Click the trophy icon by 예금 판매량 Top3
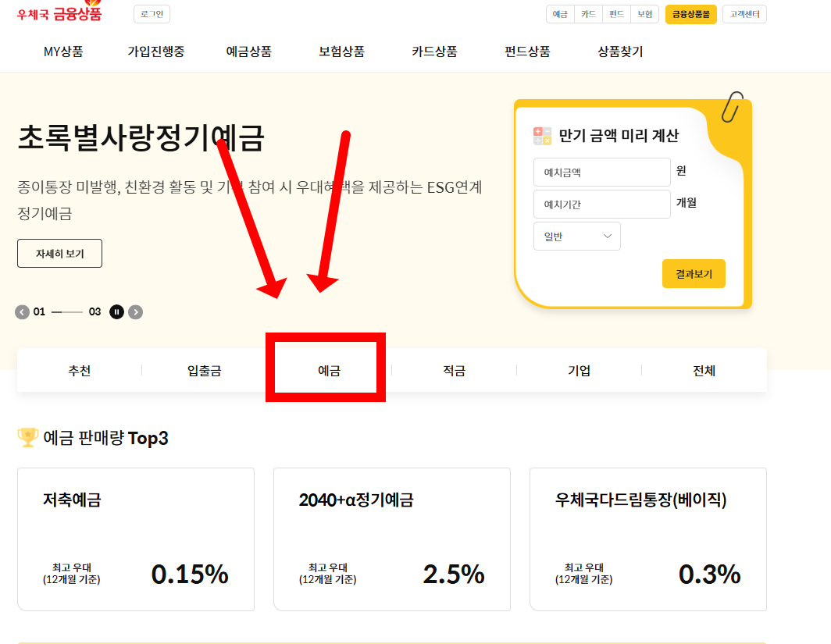 [27, 437]
